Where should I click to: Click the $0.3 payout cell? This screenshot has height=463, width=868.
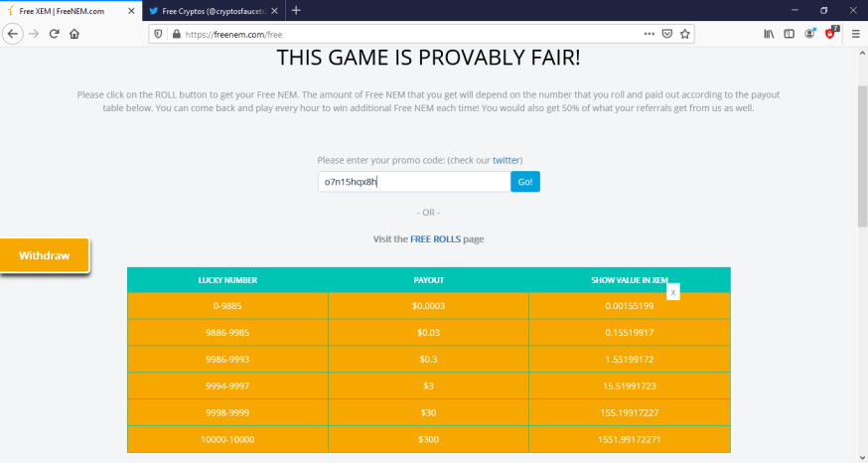[428, 359]
